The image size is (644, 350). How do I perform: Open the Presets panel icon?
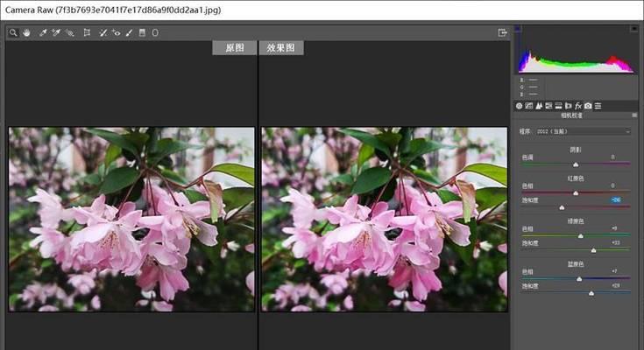598,106
